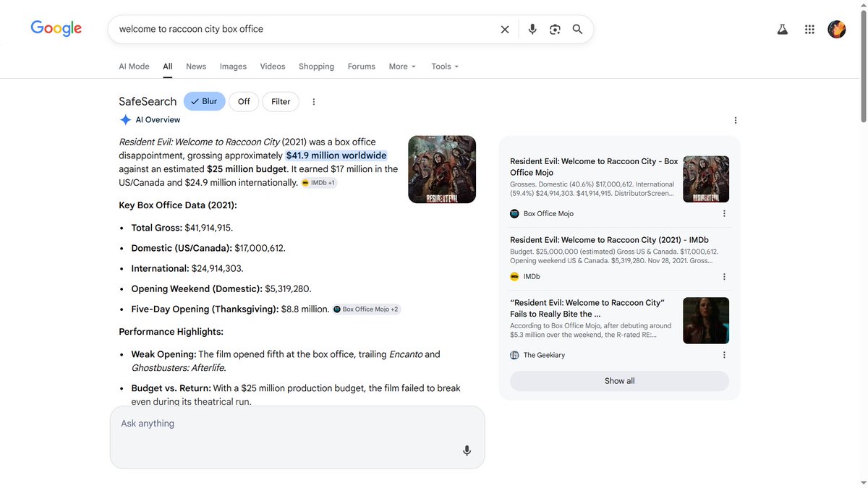Click the magnifying glass search icon
The image size is (868, 488).
pos(577,30)
